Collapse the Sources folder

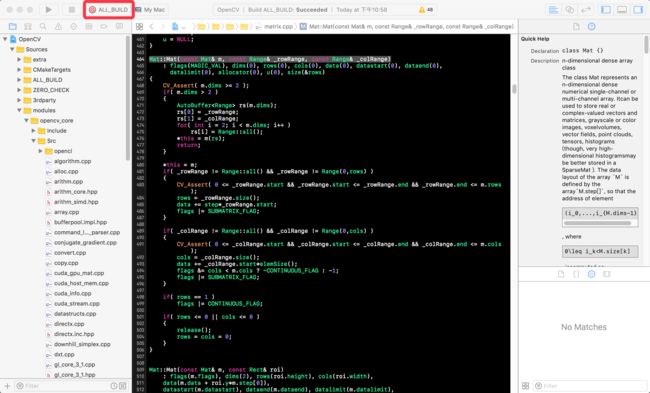(x=12, y=49)
